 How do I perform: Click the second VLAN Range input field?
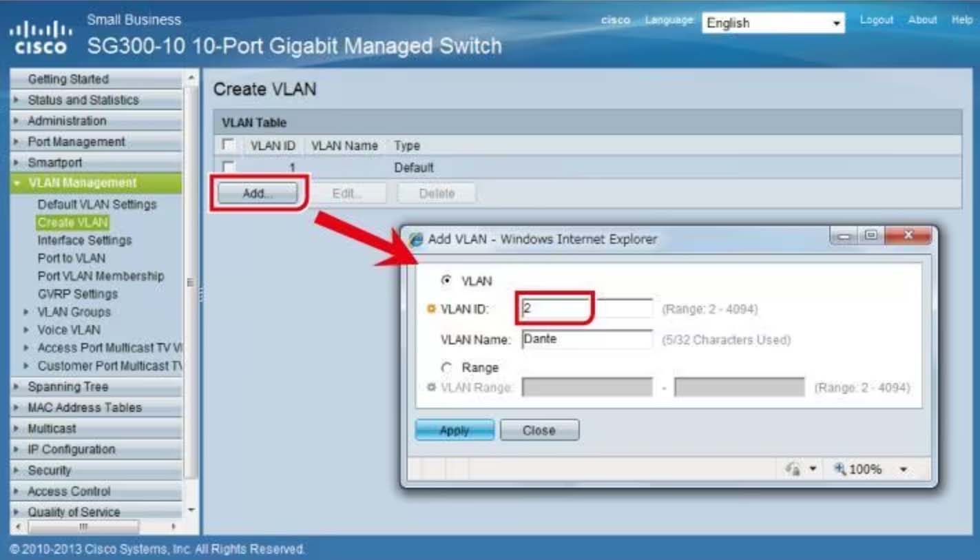coord(739,387)
